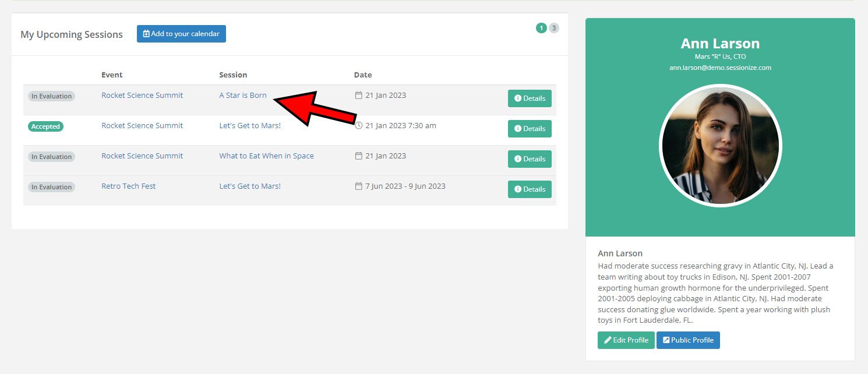Click the calendar icon beside 7 Jun 2023
Viewport: 868px width, 374px height.
pyautogui.click(x=359, y=186)
